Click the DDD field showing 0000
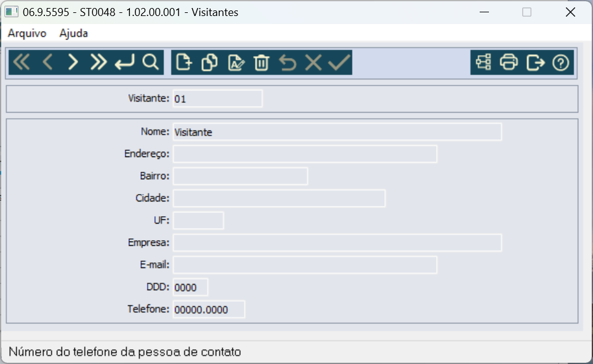The height and width of the screenshot is (364, 593). (x=190, y=287)
